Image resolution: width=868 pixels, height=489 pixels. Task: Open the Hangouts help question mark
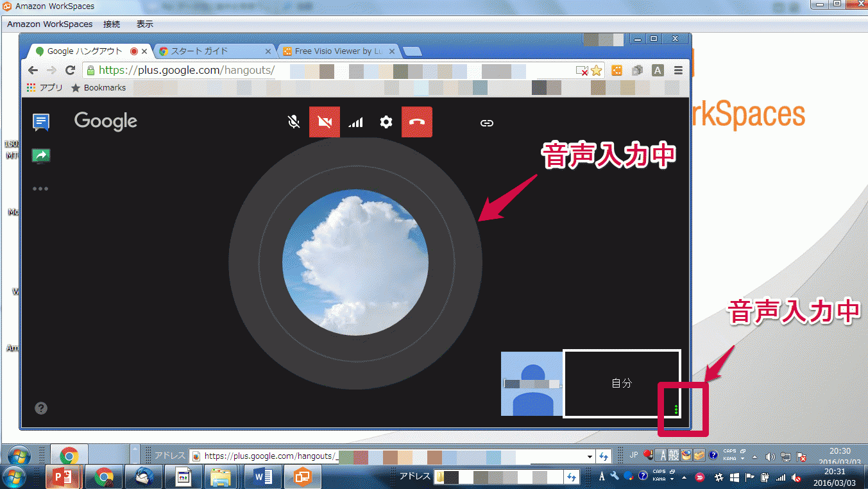pos(41,408)
